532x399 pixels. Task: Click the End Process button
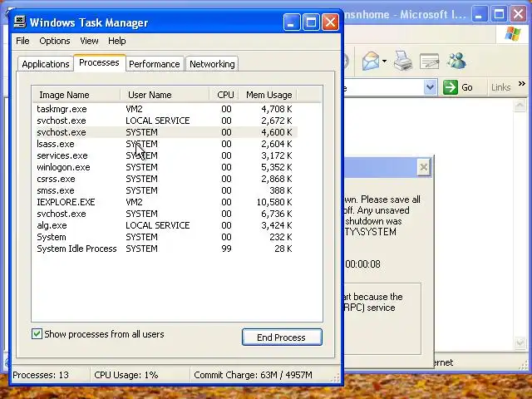tap(282, 337)
